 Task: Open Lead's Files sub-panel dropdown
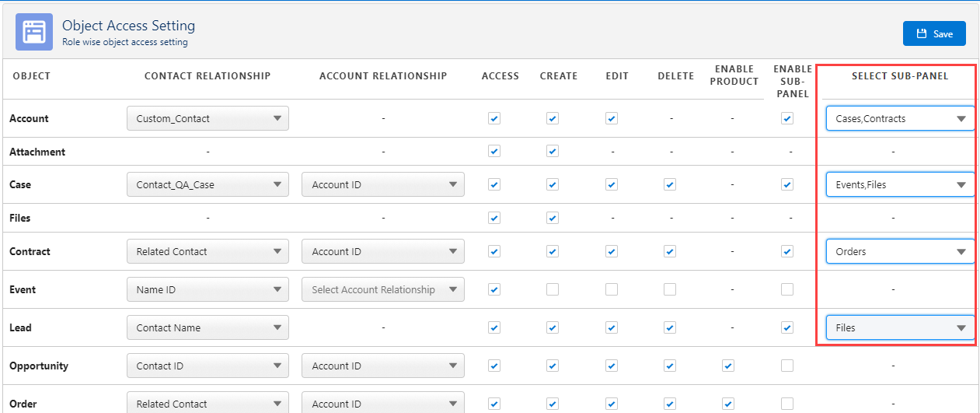point(900,328)
